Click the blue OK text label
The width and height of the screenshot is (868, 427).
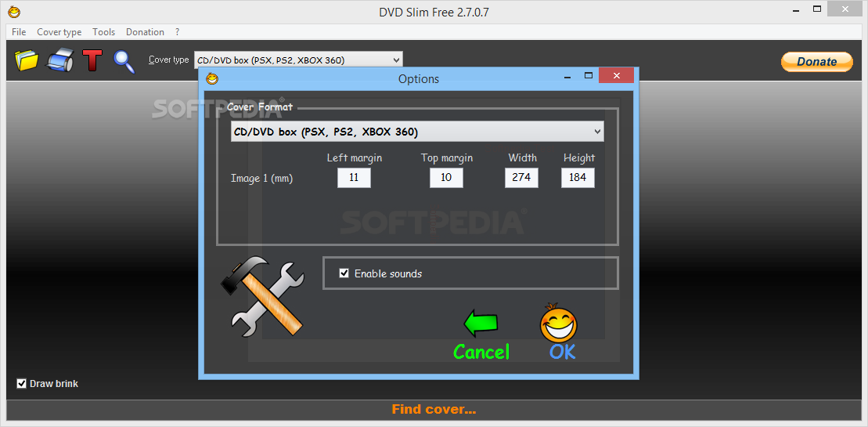click(563, 351)
